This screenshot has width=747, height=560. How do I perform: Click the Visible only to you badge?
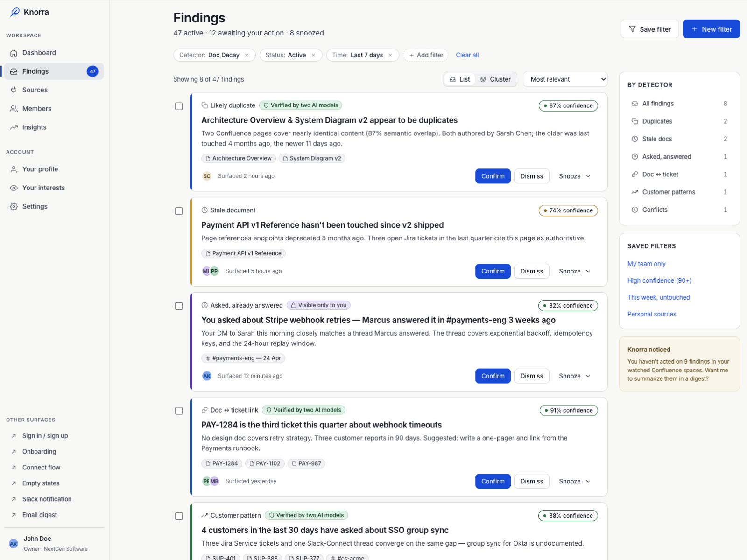tap(318, 305)
